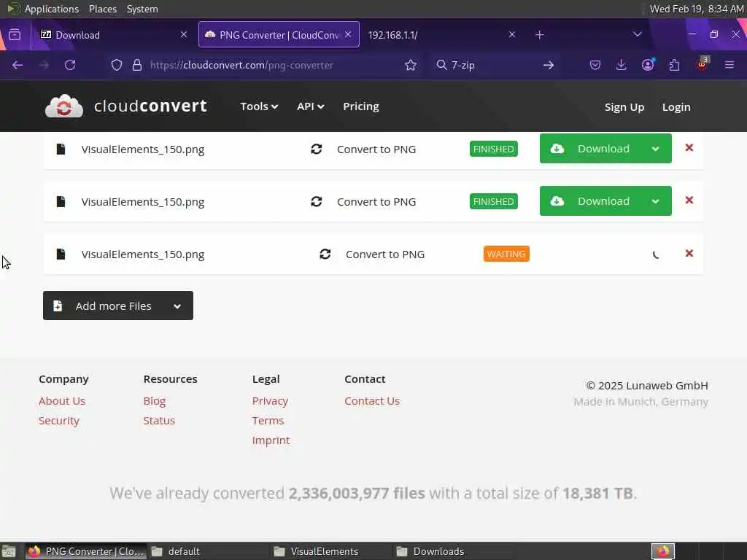747x560 pixels.
Task: Switch to the default folder window in taskbar
Action: pyautogui.click(x=208, y=551)
